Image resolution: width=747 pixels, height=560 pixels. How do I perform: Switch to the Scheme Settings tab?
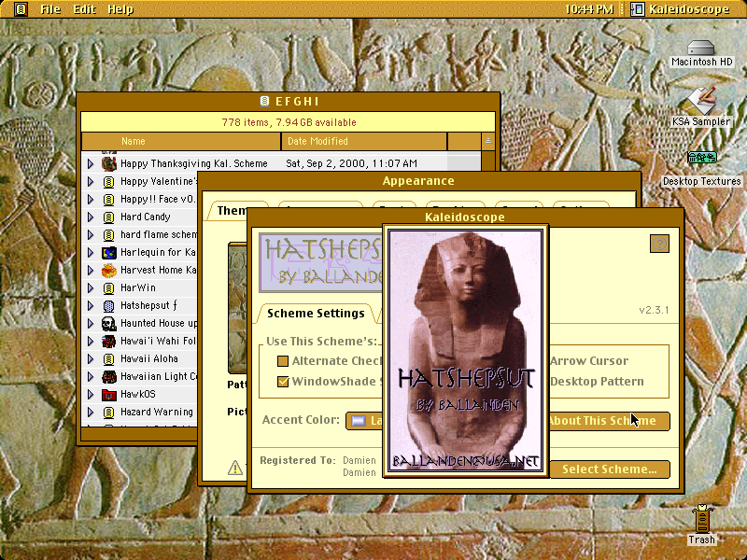pyautogui.click(x=316, y=314)
